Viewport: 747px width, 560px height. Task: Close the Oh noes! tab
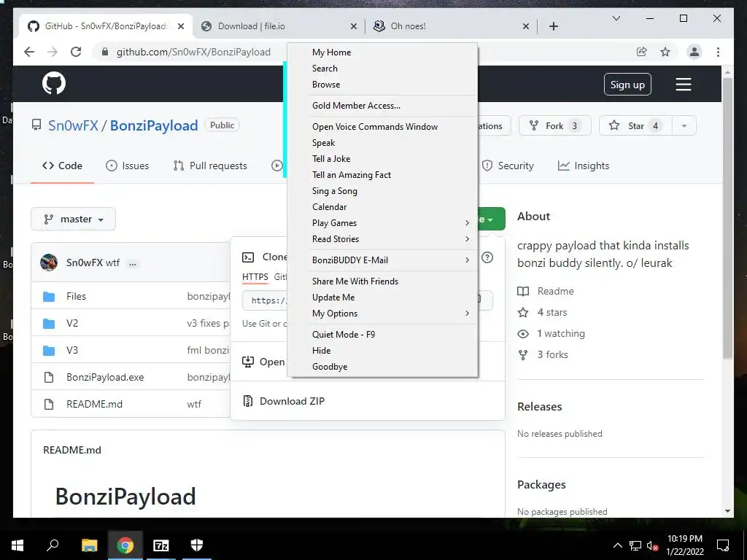[525, 26]
